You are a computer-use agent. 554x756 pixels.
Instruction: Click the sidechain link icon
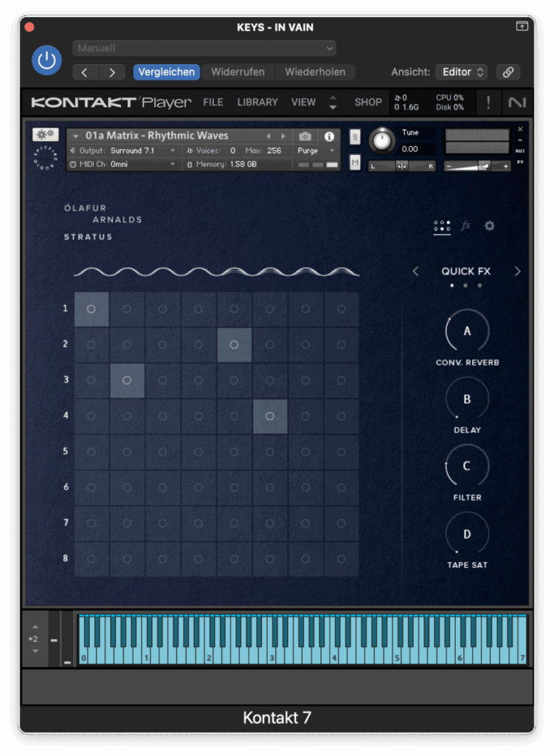click(508, 72)
